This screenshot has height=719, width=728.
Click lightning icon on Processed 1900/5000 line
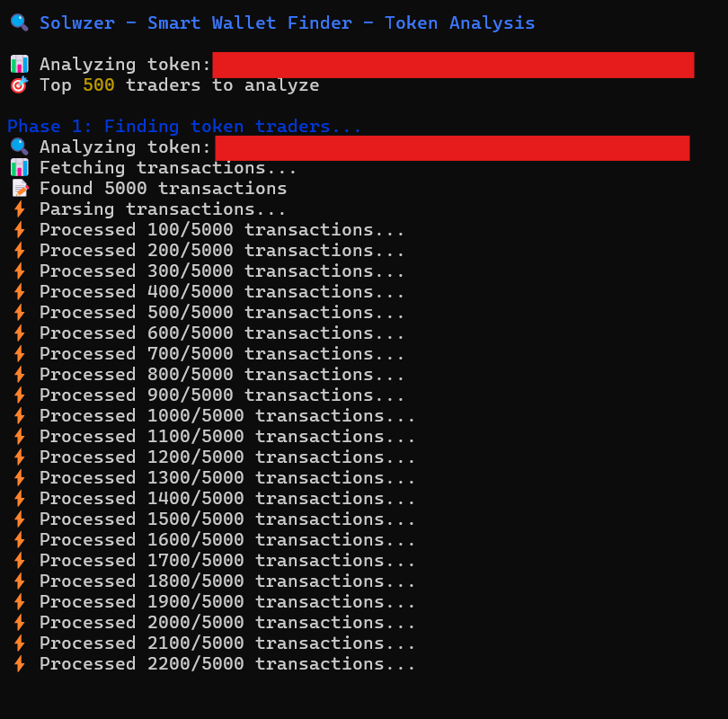coord(19,601)
